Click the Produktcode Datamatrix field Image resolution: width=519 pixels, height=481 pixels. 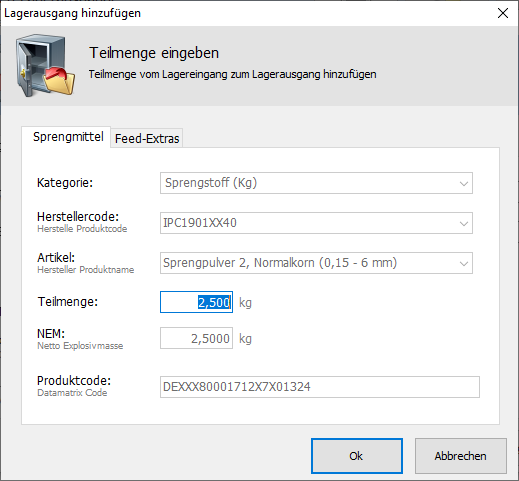point(320,387)
